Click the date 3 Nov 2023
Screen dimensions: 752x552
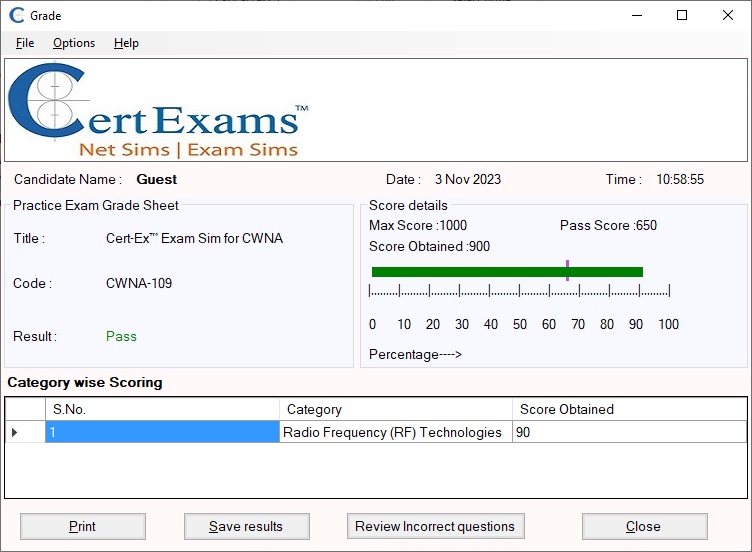(x=468, y=179)
